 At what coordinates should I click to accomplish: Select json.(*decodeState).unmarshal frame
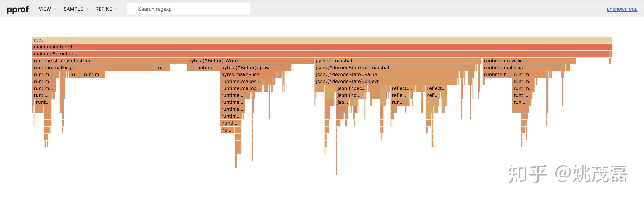click(x=387, y=68)
